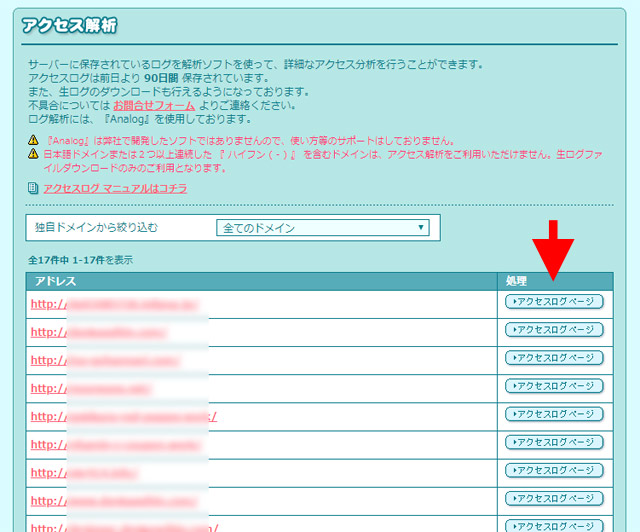The width and height of the screenshot is (640, 532).
Task: Open the お問合せフォーム link
Action: pos(152,105)
